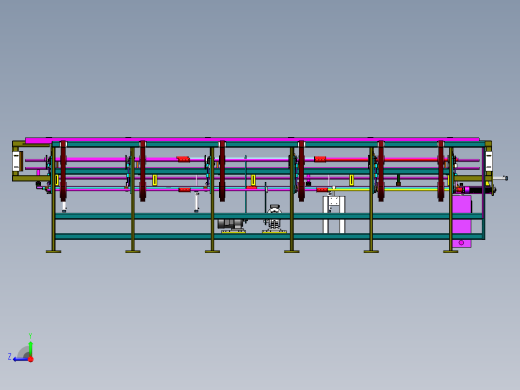The height and width of the screenshot is (390, 520).
Task: Select the foot plate of the leftmost support leg
Action: [x=53, y=251]
